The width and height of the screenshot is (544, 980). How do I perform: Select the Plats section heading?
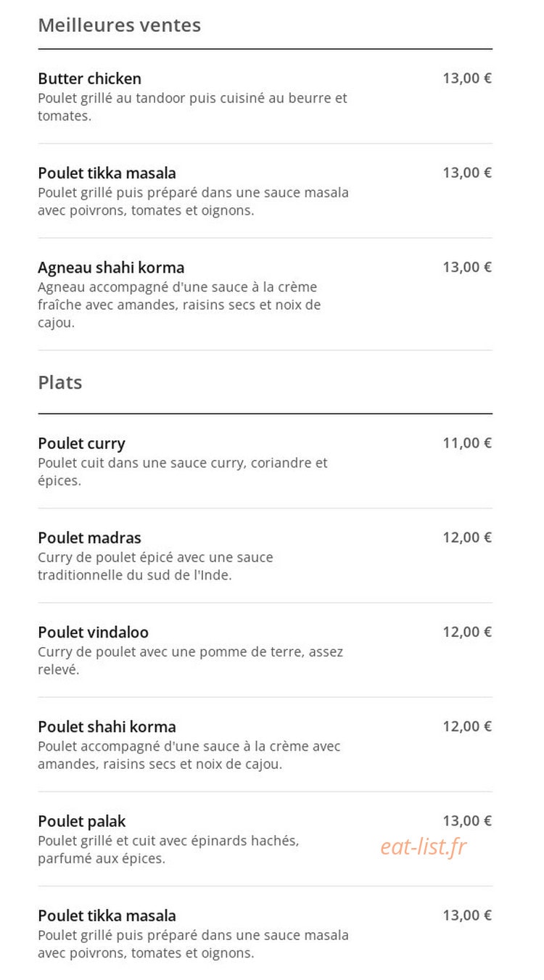pyautogui.click(x=59, y=382)
